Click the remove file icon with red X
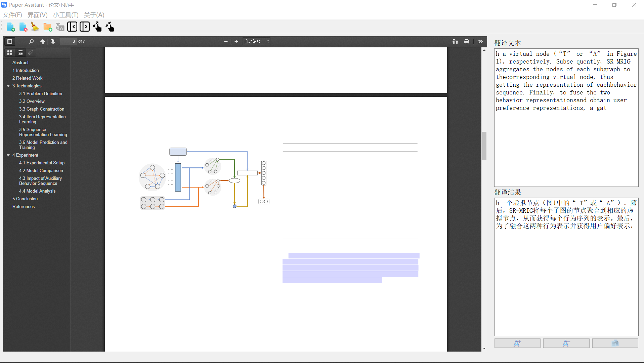The height and width of the screenshot is (363, 644). pyautogui.click(x=23, y=27)
